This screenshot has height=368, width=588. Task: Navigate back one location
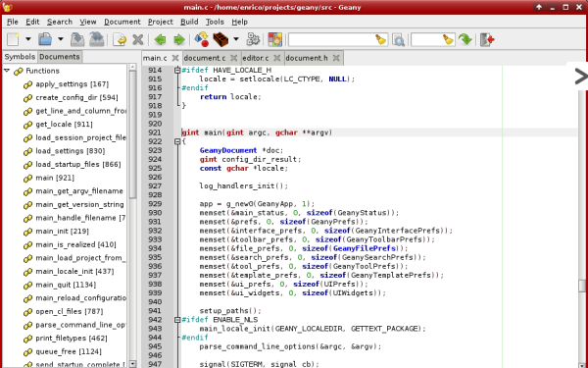click(x=160, y=39)
